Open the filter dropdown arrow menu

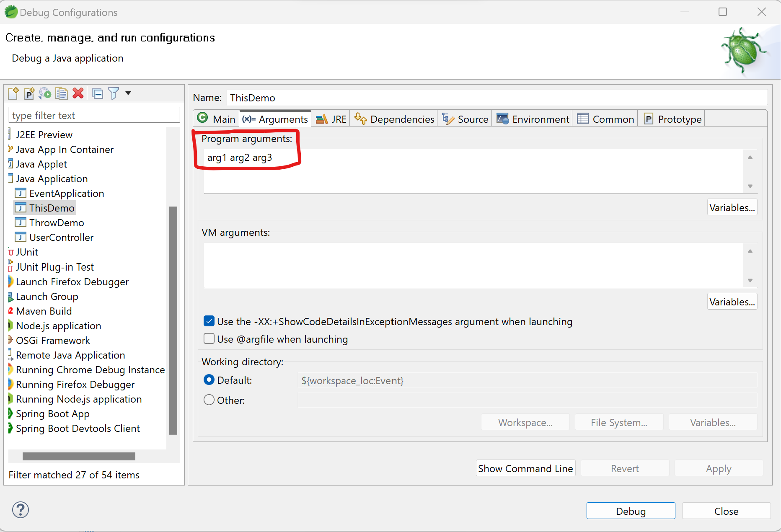(x=128, y=93)
